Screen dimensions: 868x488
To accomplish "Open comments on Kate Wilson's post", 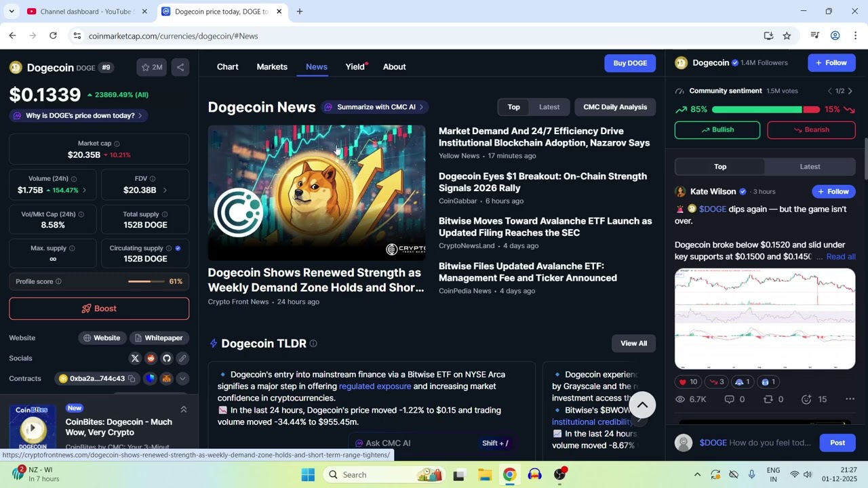I will (735, 399).
